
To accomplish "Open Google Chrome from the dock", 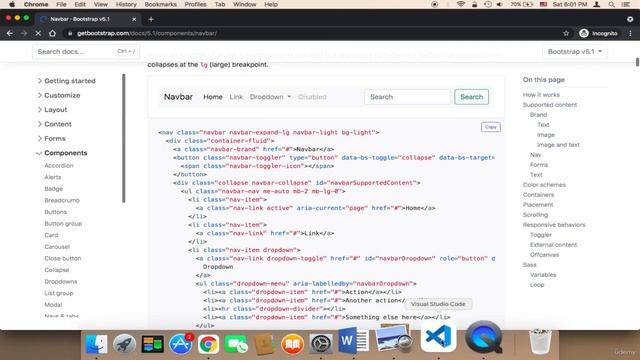I will point(208,344).
